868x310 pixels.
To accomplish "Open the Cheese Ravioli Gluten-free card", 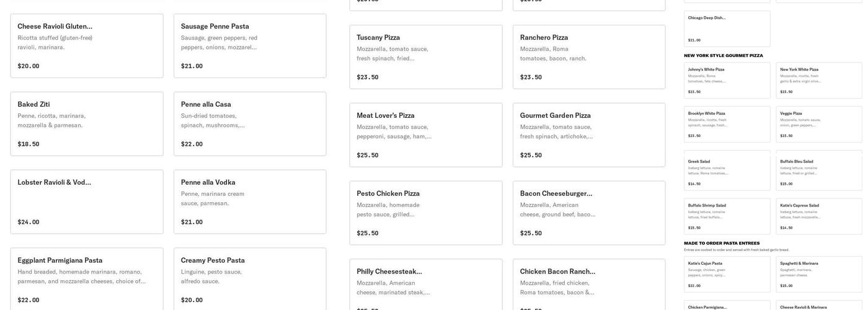I will click(x=87, y=46).
